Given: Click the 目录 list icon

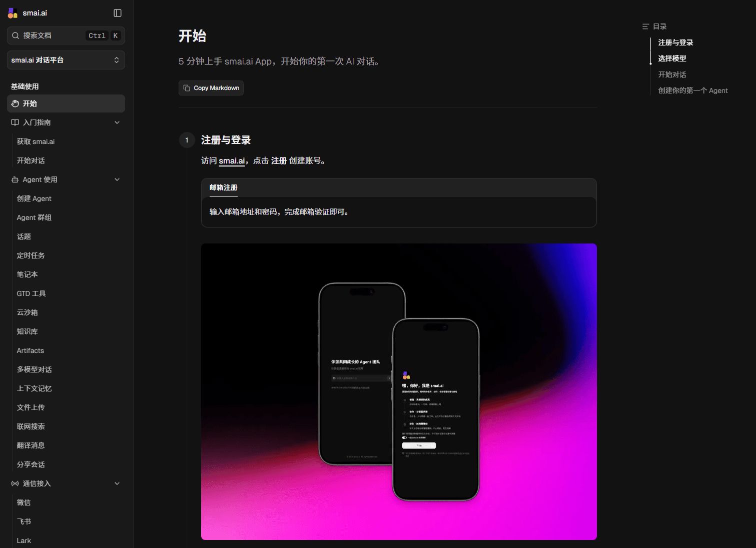Looking at the screenshot, I should point(645,26).
